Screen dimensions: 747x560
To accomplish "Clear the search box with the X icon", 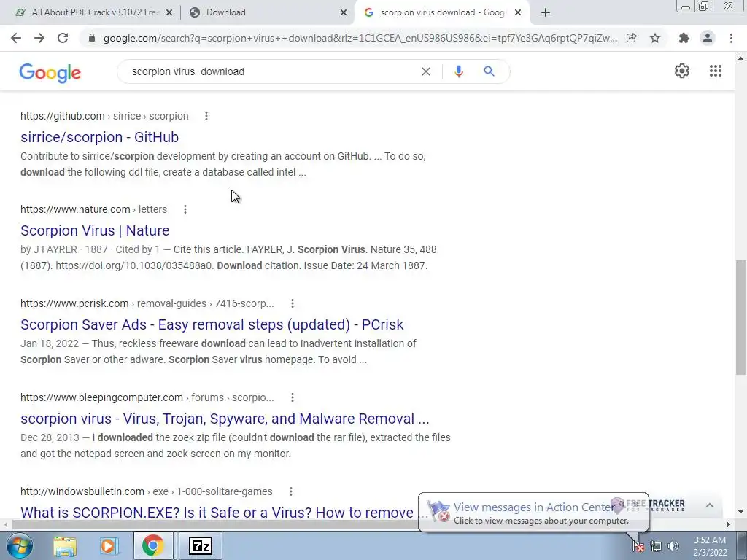I will click(426, 71).
